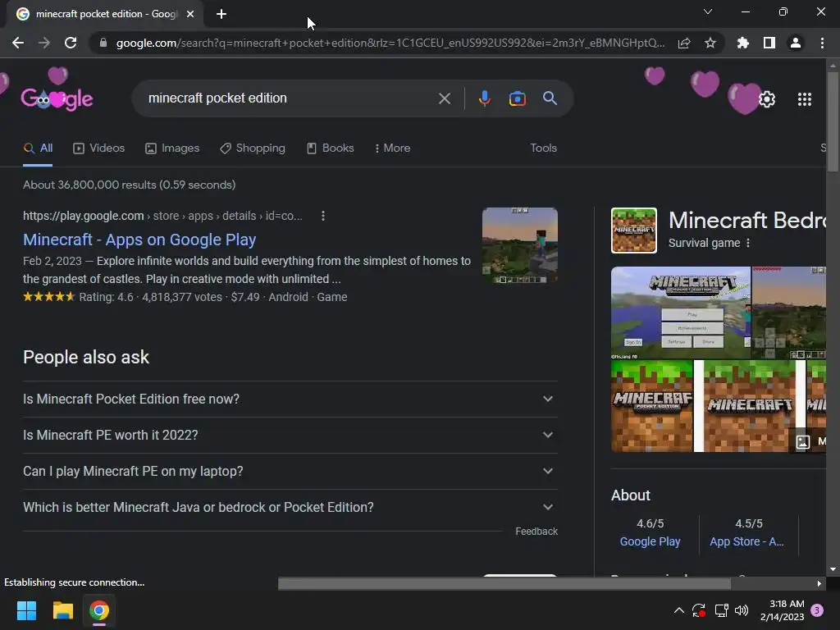Open tab search dropdown arrow
This screenshot has height=630, width=840.
pos(708,11)
